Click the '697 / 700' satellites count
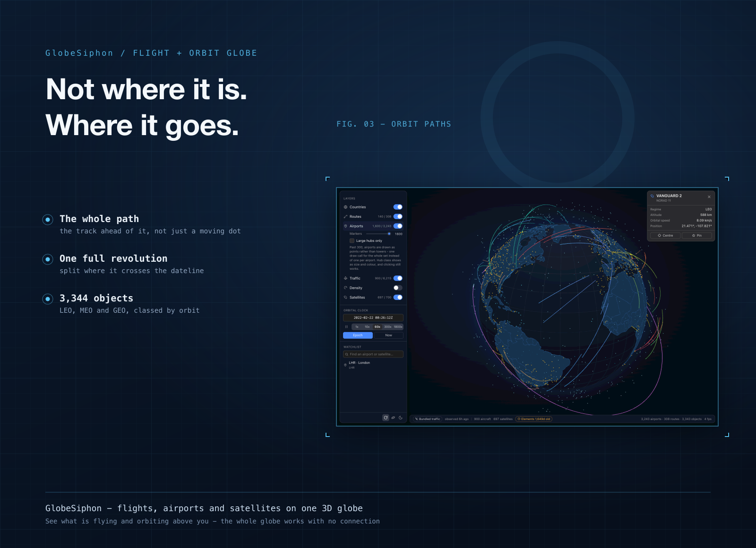Viewport: 756px width, 548px height. point(384,297)
